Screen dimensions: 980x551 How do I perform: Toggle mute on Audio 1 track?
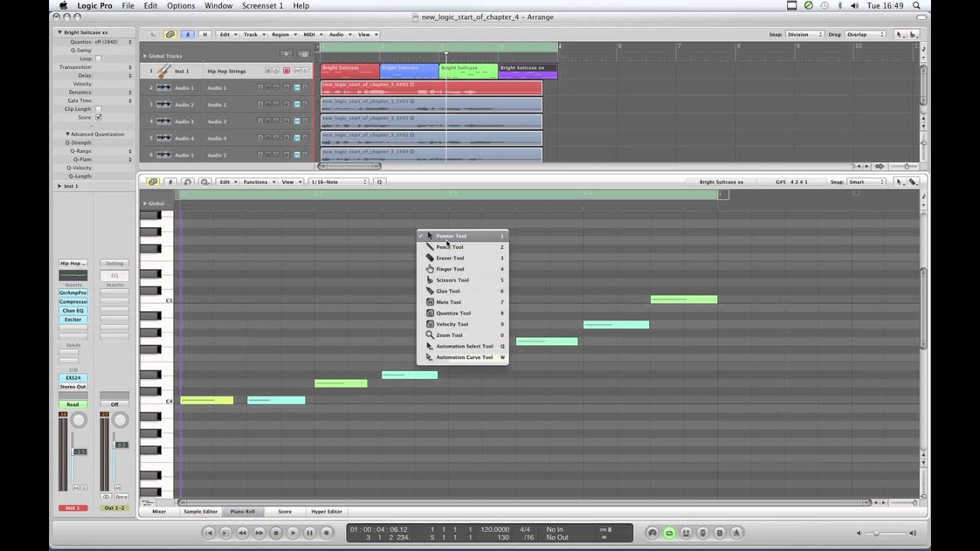tap(296, 88)
